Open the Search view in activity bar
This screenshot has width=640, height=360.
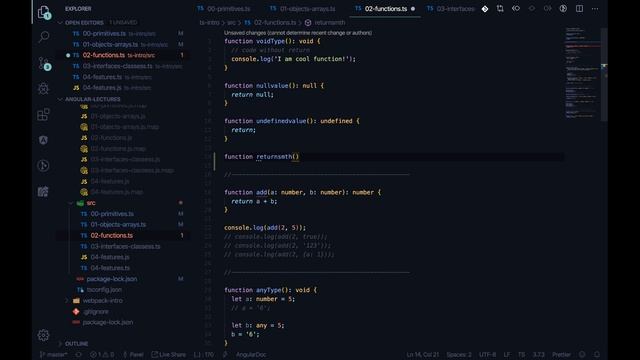tap(44, 37)
